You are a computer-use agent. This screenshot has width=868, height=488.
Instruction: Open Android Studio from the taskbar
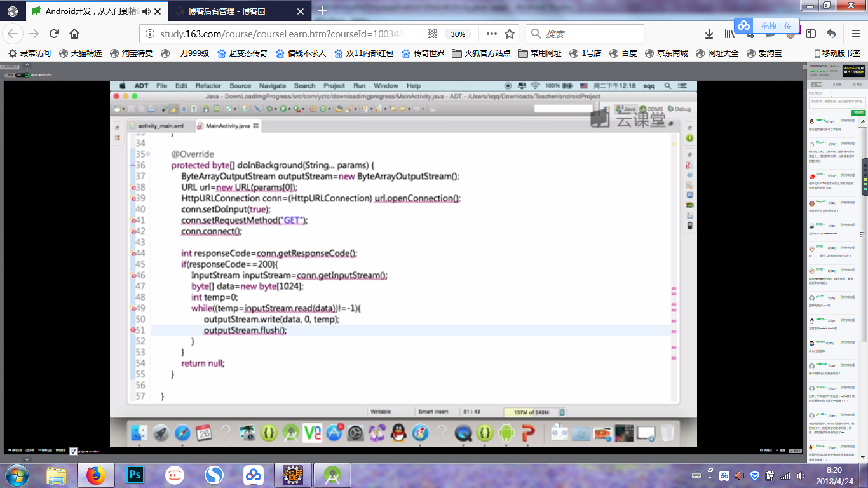[x=332, y=475]
